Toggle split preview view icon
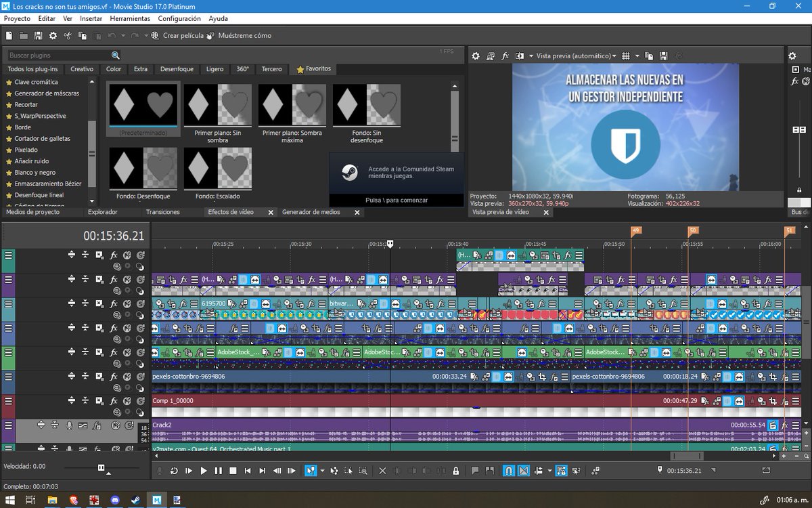The height and width of the screenshot is (508, 812). [520, 56]
